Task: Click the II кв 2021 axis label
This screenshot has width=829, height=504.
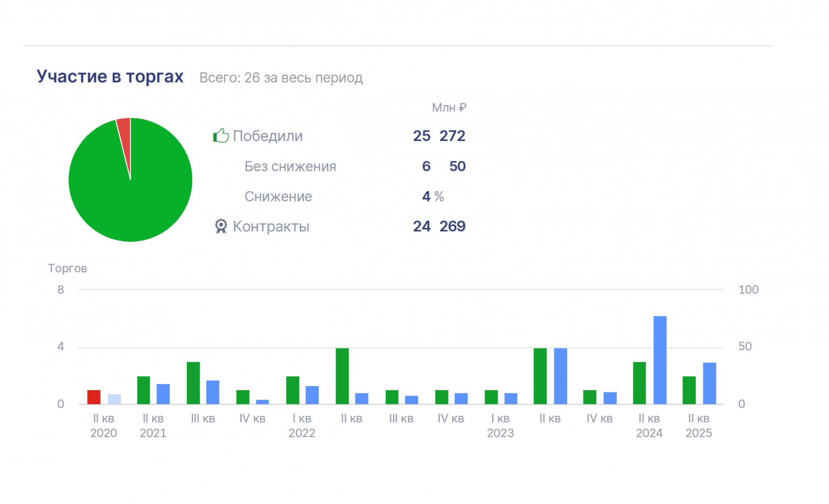Action: click(x=153, y=426)
